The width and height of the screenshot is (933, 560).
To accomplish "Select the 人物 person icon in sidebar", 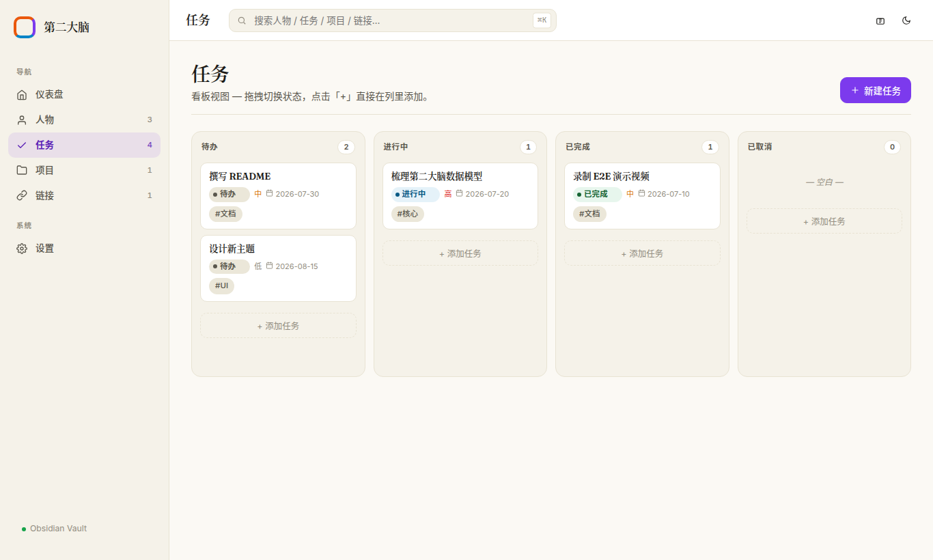I will (x=22, y=120).
